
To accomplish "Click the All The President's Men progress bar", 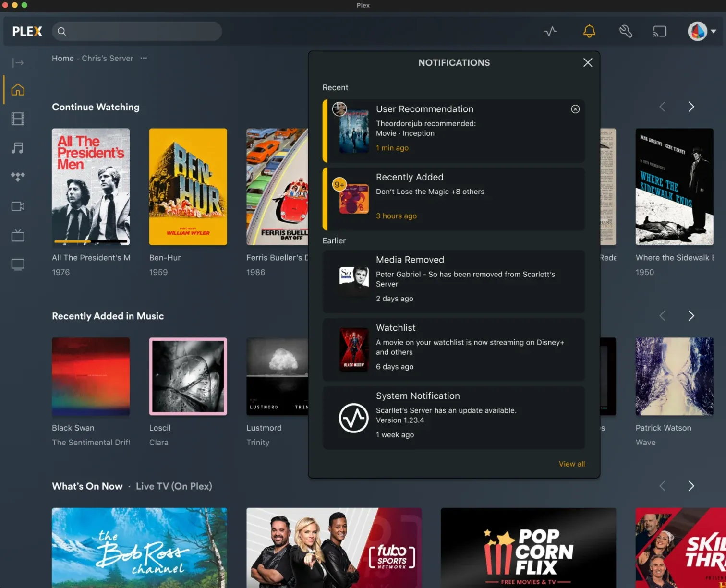I will (91, 241).
